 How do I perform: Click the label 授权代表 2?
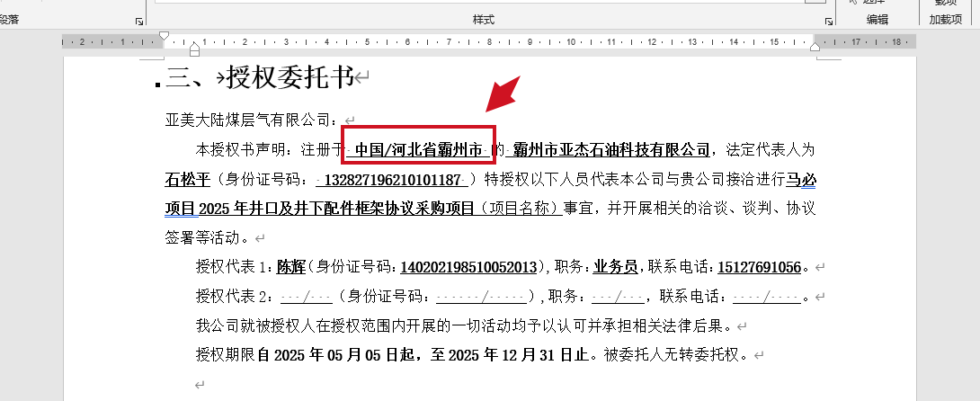click(x=235, y=297)
